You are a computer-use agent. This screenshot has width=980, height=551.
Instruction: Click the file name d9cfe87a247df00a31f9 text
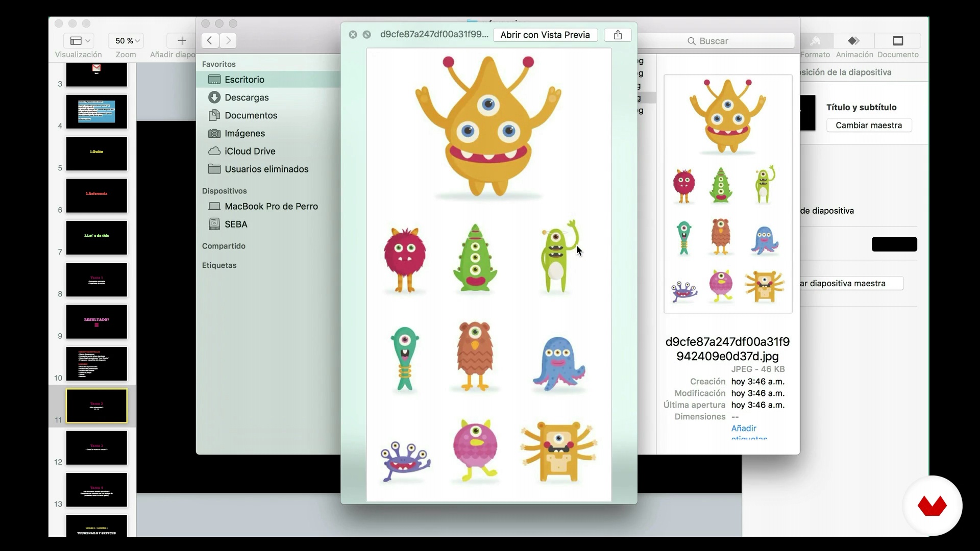click(727, 349)
